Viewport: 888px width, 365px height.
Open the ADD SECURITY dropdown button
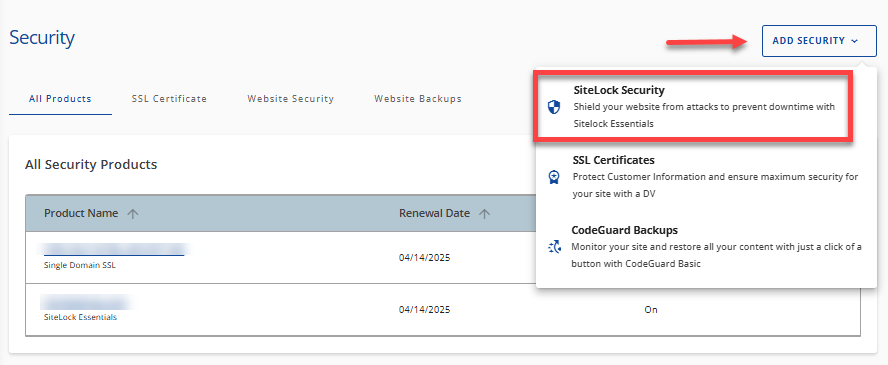[x=819, y=41]
